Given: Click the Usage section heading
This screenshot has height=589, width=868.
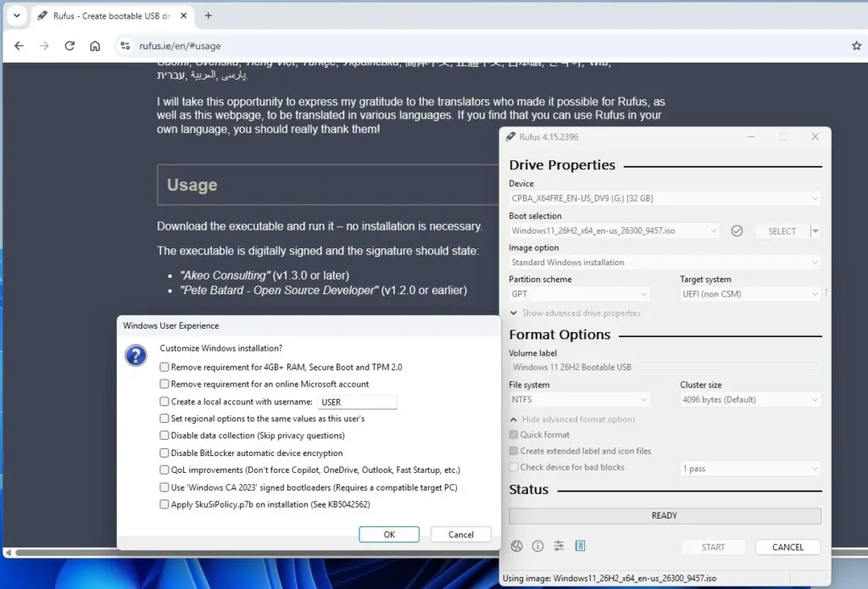Looking at the screenshot, I should (192, 185).
